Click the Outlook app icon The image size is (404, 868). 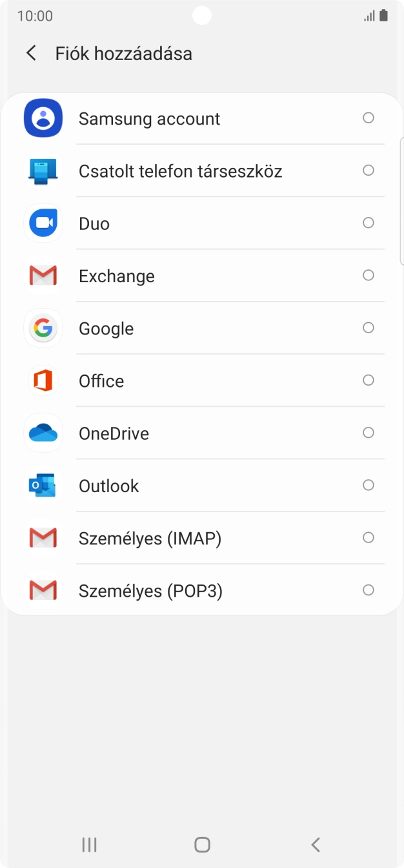pyautogui.click(x=43, y=485)
